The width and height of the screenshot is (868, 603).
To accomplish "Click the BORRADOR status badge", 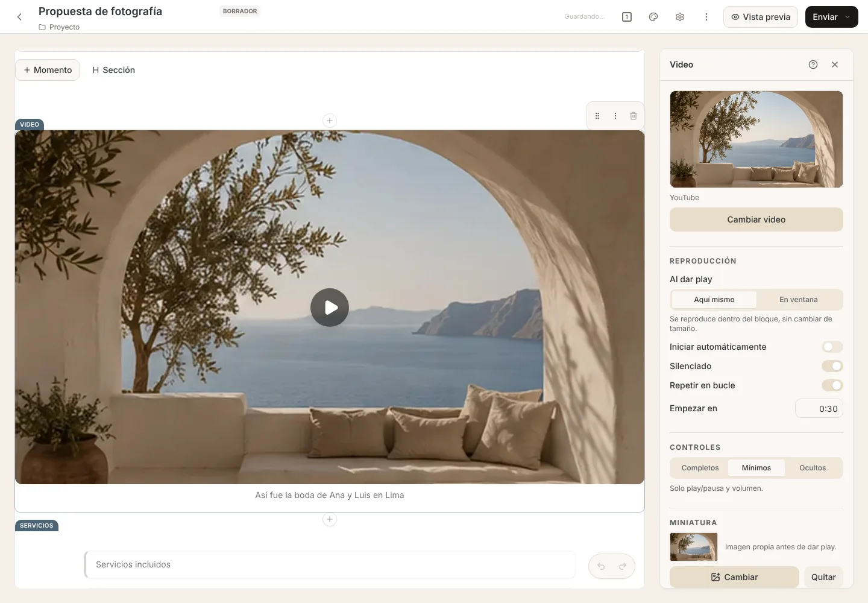I will click(240, 11).
